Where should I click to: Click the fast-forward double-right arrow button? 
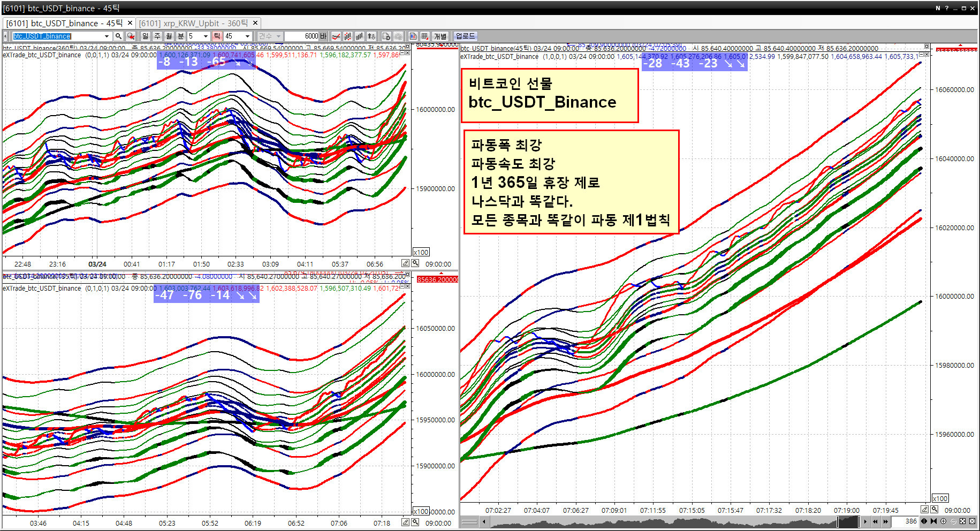(x=885, y=521)
